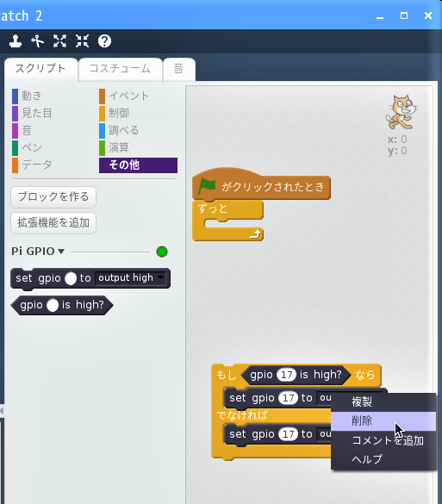Select the Duplicate stamp tool
This screenshot has height=504, width=442.
(x=16, y=41)
